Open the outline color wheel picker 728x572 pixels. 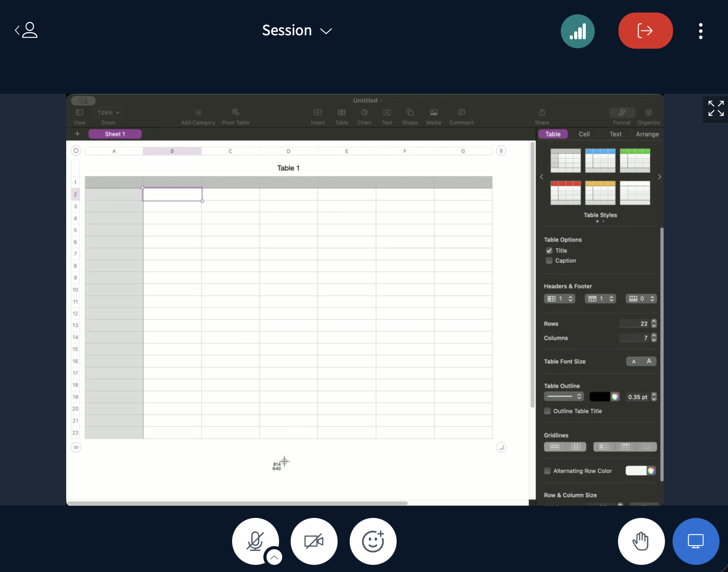(x=615, y=397)
